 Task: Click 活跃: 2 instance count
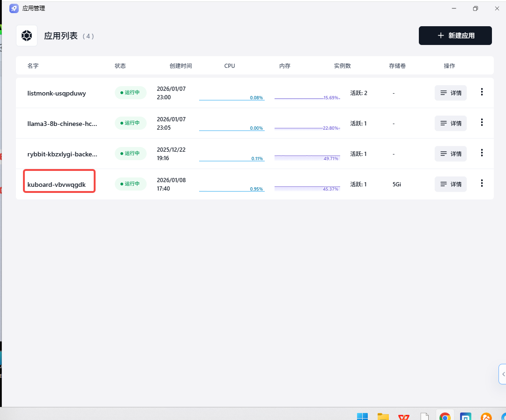358,93
